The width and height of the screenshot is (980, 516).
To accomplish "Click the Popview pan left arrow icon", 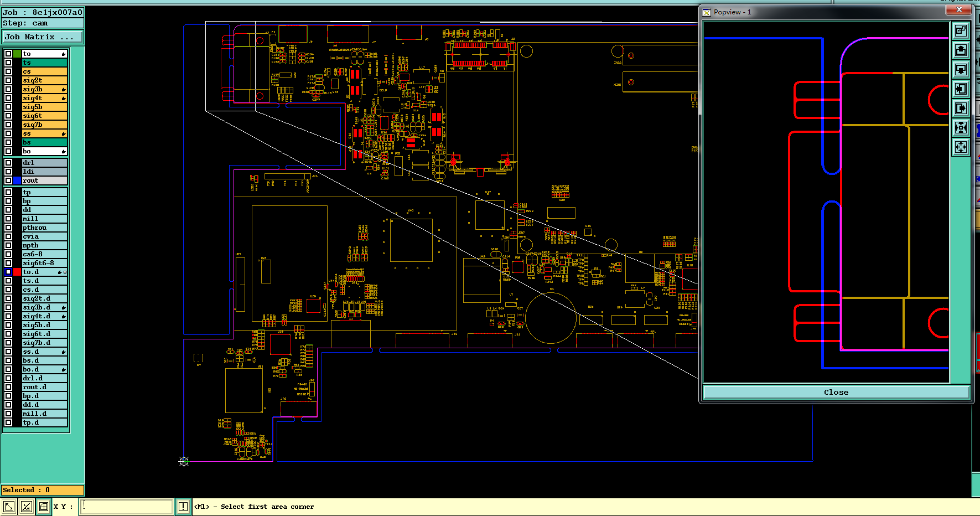I will tap(961, 89).
